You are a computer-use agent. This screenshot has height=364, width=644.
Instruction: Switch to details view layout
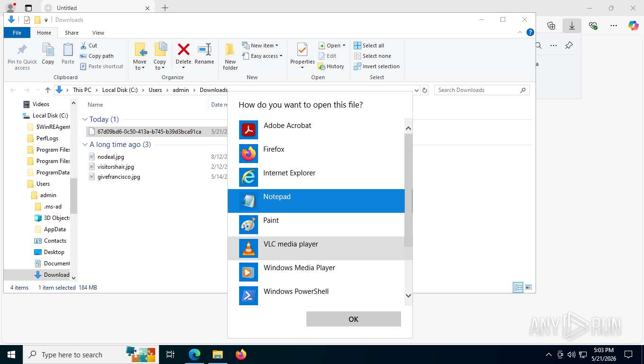coord(519,287)
